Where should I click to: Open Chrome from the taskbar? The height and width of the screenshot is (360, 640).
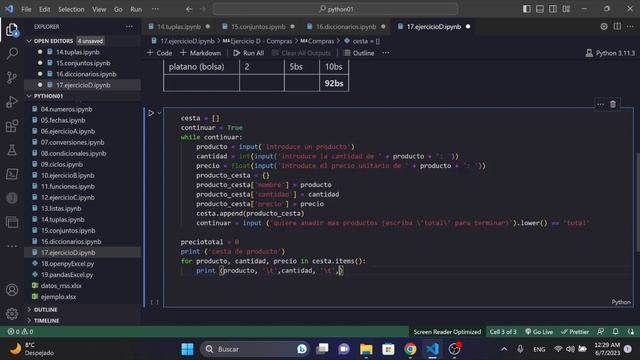pos(410,349)
